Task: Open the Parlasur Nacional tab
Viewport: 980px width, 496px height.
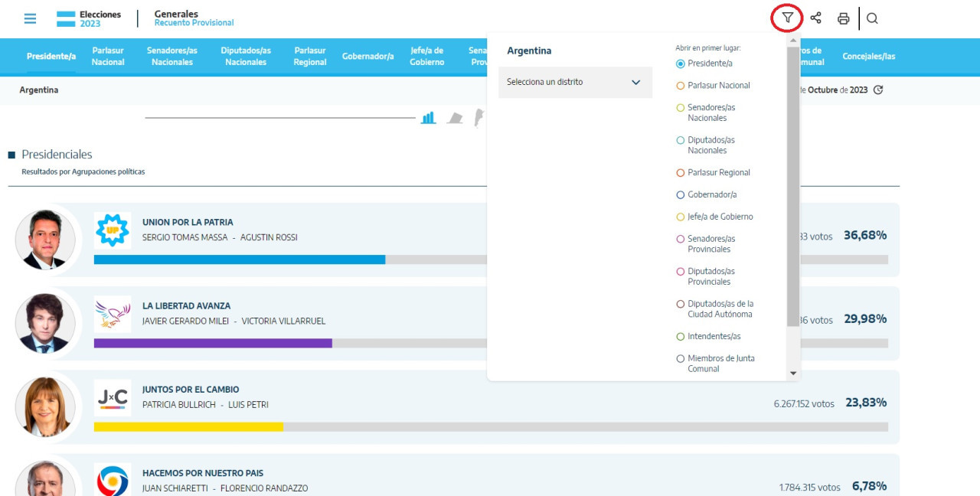Action: (108, 57)
